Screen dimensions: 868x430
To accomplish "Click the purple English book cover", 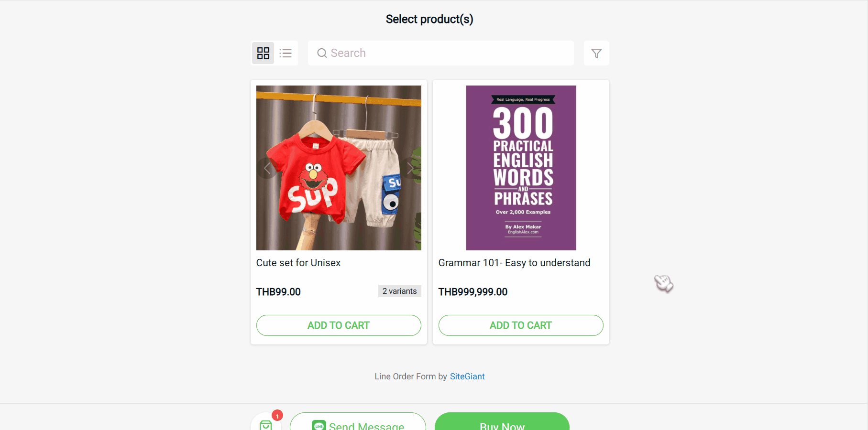I will (521, 168).
